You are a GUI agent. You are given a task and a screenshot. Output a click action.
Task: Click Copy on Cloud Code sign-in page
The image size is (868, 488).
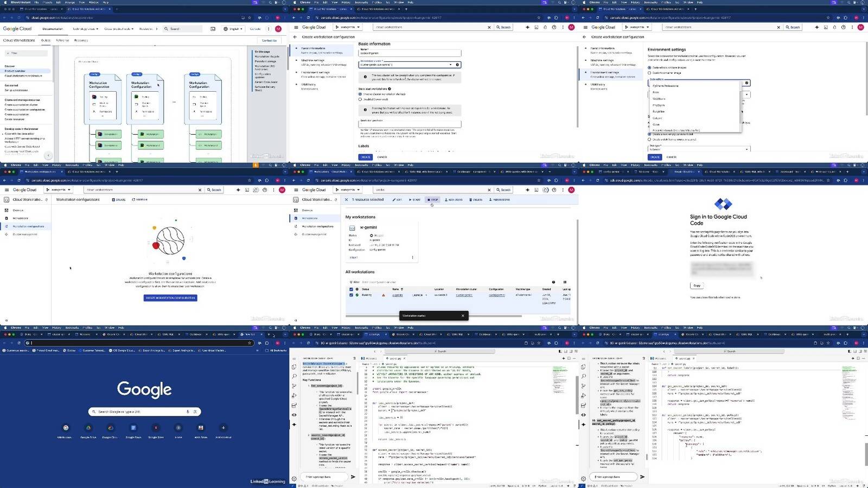click(x=697, y=286)
